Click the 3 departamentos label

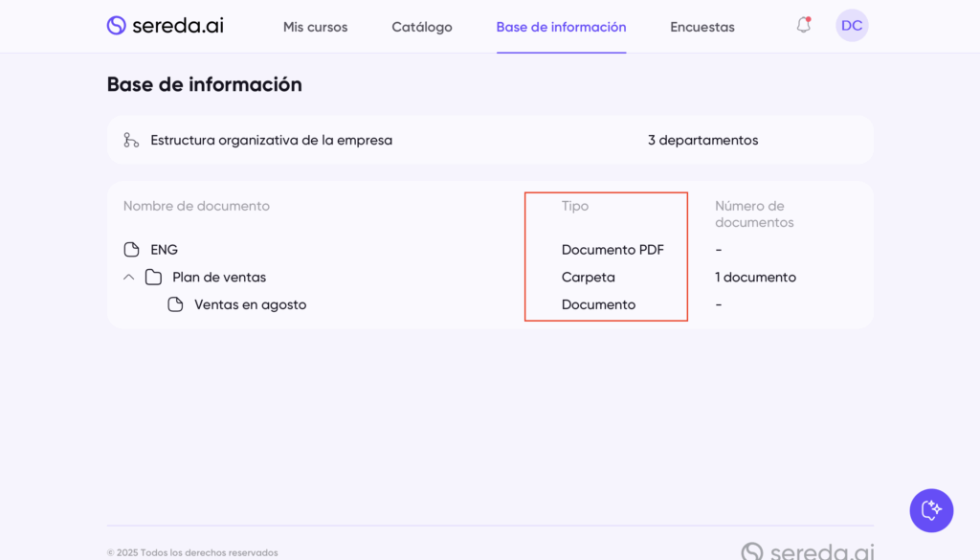tap(702, 140)
